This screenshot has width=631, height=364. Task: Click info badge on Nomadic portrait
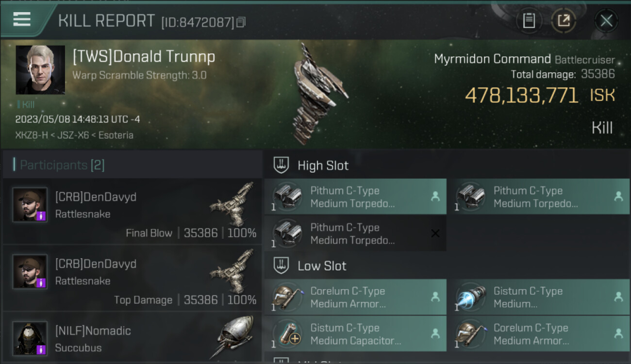click(41, 349)
